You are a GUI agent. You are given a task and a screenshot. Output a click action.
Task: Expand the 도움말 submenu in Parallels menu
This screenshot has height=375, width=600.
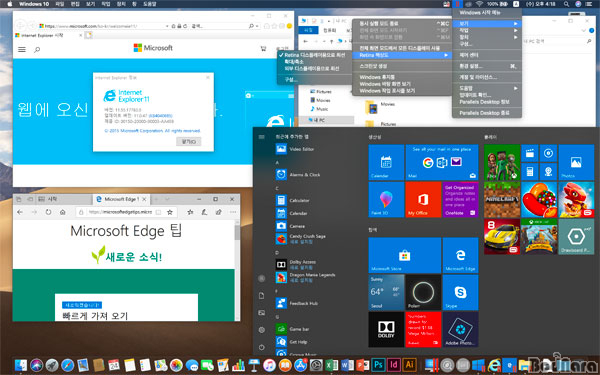tap(487, 88)
